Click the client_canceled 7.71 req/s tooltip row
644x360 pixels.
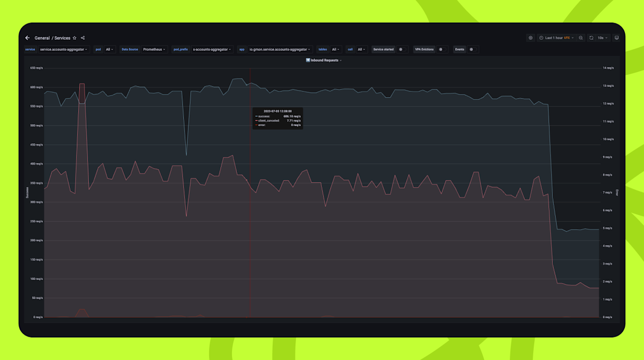click(278, 121)
